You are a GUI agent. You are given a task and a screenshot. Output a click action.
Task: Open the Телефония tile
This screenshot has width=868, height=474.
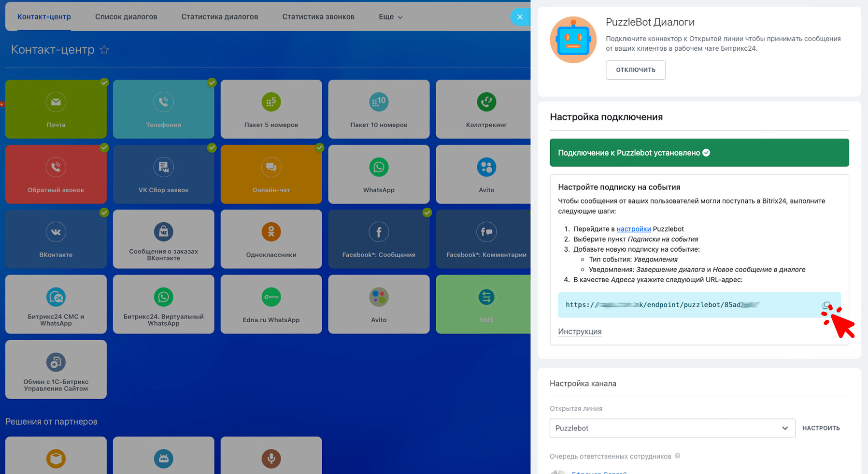click(164, 109)
